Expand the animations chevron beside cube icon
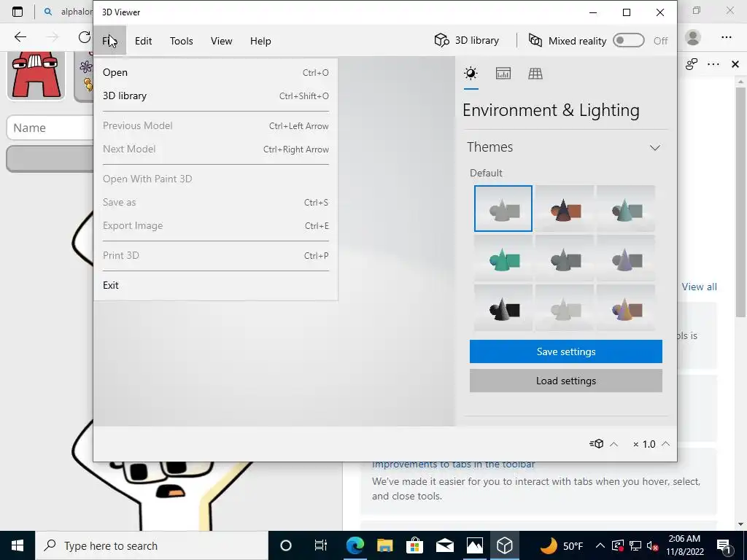Viewport: 747px width, 560px height. tap(614, 444)
